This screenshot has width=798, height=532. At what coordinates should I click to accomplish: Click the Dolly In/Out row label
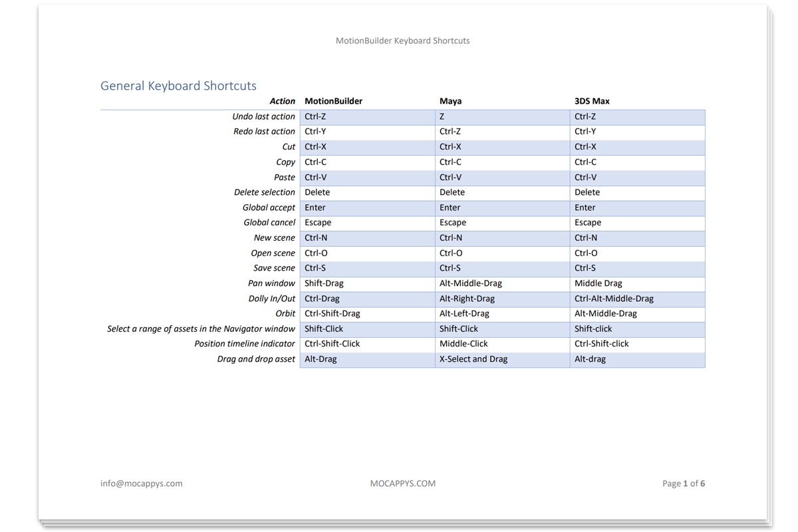271,299
